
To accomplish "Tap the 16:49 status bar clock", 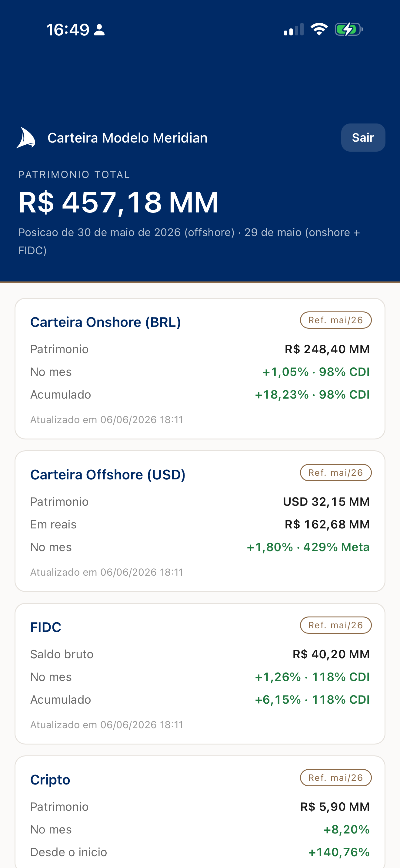I will coord(68,30).
